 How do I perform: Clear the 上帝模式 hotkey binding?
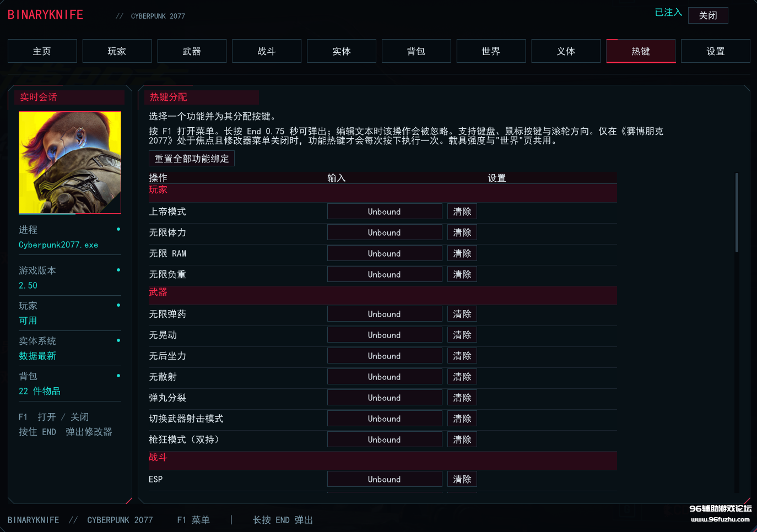click(x=462, y=211)
